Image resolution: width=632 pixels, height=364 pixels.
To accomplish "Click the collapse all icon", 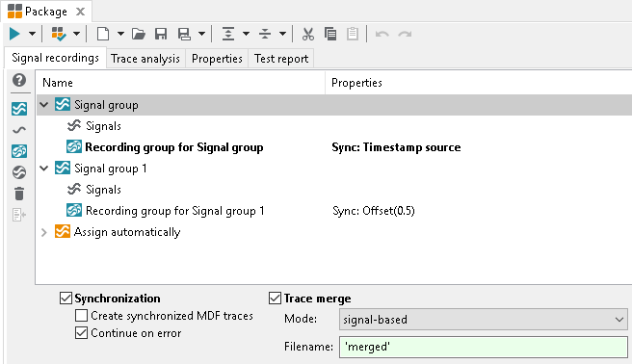I will (x=265, y=34).
